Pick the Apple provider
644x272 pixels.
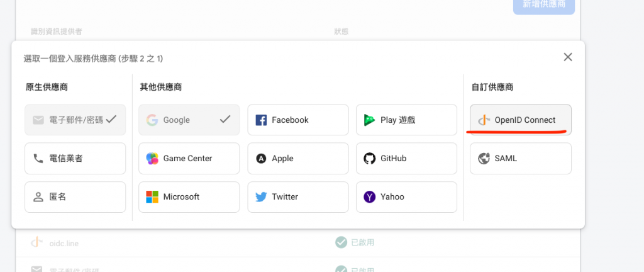point(297,158)
